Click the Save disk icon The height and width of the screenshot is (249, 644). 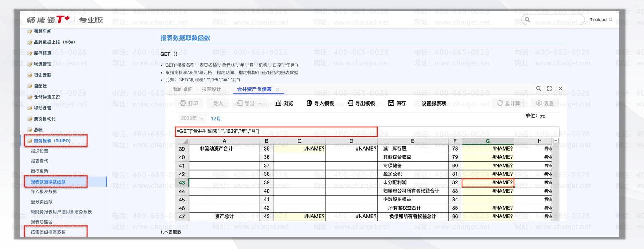coord(391,103)
